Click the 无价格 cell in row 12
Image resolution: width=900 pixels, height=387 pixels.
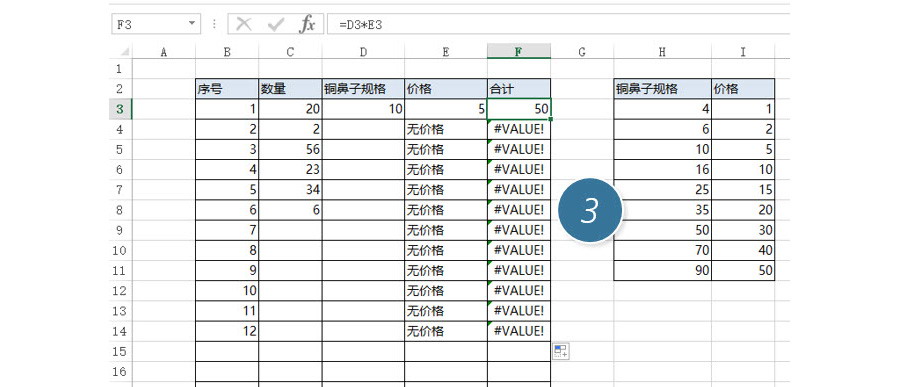446,291
